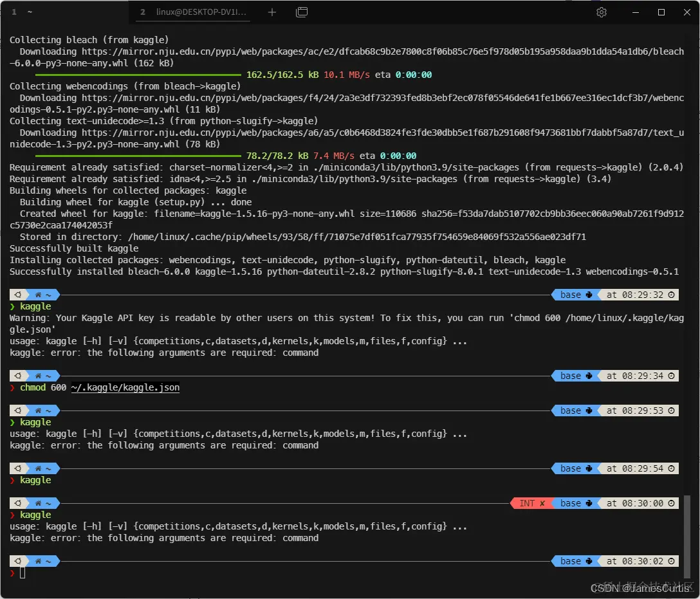Click the underlined ~/.kaggle/kaggle.json path

(x=125, y=387)
